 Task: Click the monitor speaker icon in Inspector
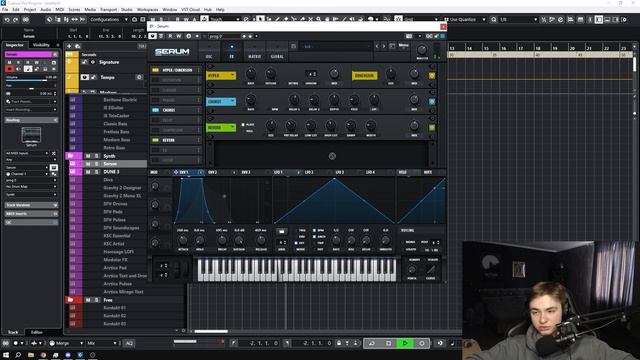coord(18,69)
